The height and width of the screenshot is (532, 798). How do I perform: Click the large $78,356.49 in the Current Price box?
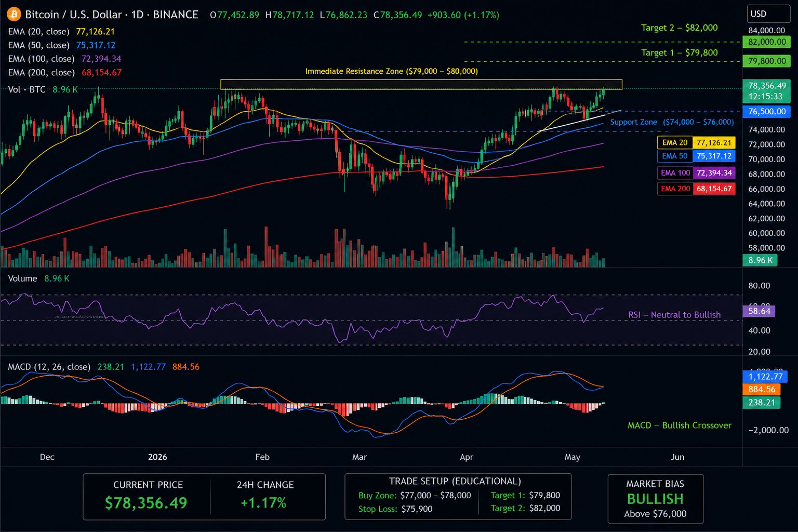[x=146, y=503]
